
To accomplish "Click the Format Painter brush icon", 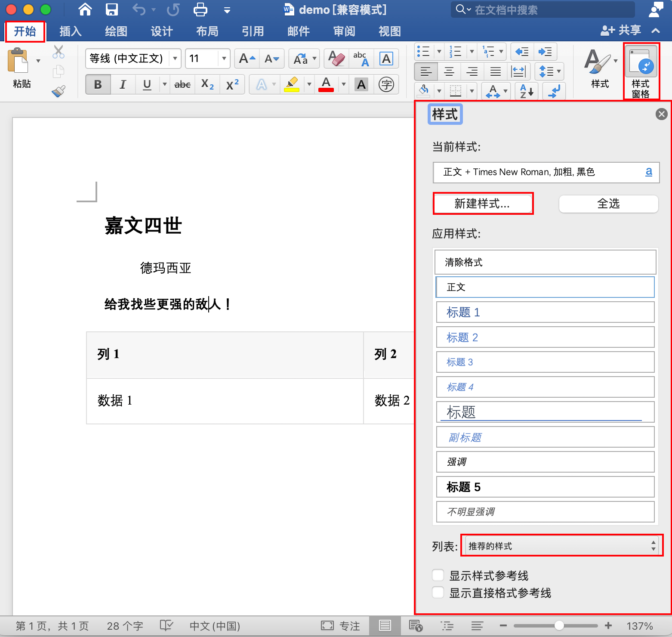I will click(59, 91).
